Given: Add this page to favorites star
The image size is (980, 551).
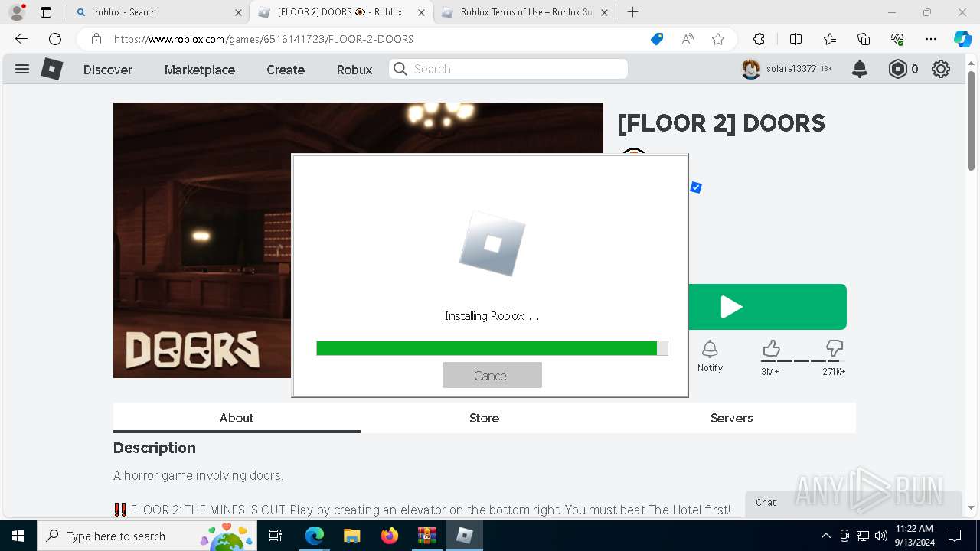Looking at the screenshot, I should (718, 39).
